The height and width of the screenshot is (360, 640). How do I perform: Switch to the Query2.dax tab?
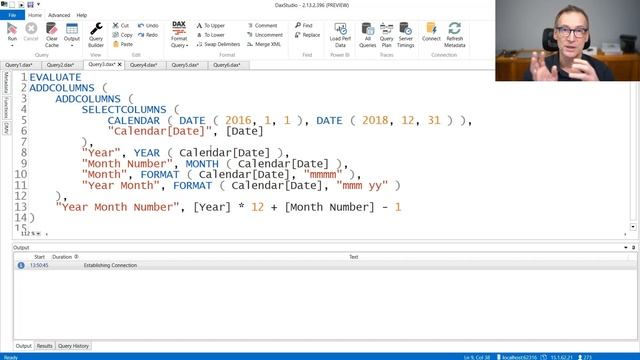tap(60, 65)
